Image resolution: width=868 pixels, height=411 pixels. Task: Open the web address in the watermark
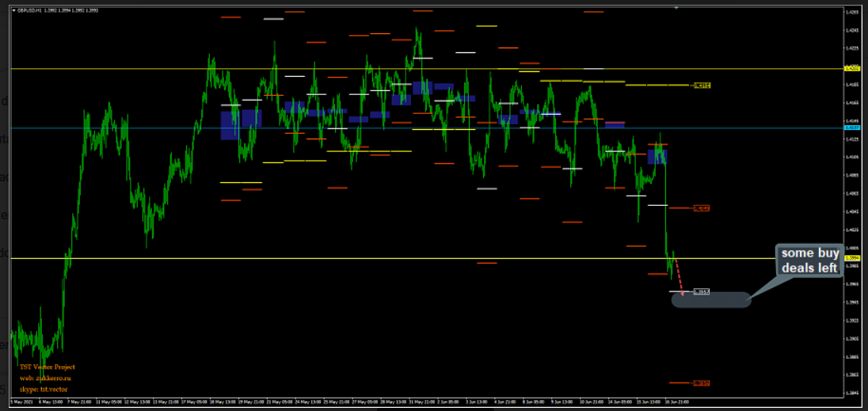[48, 378]
